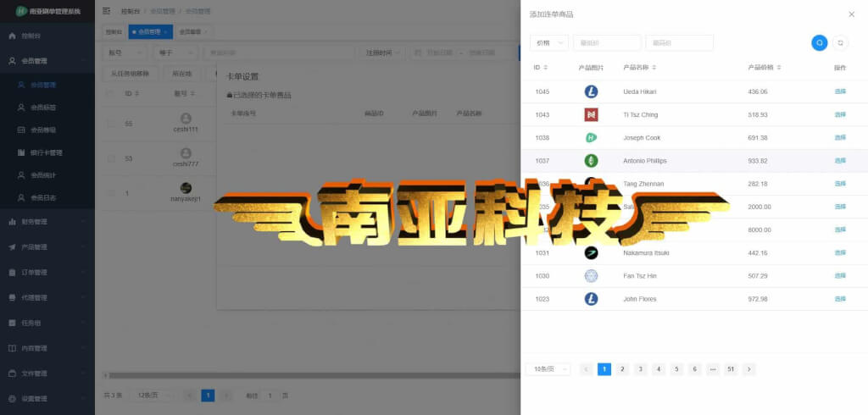
Task: Click the sidebar collapse hamburger icon
Action: tap(106, 11)
